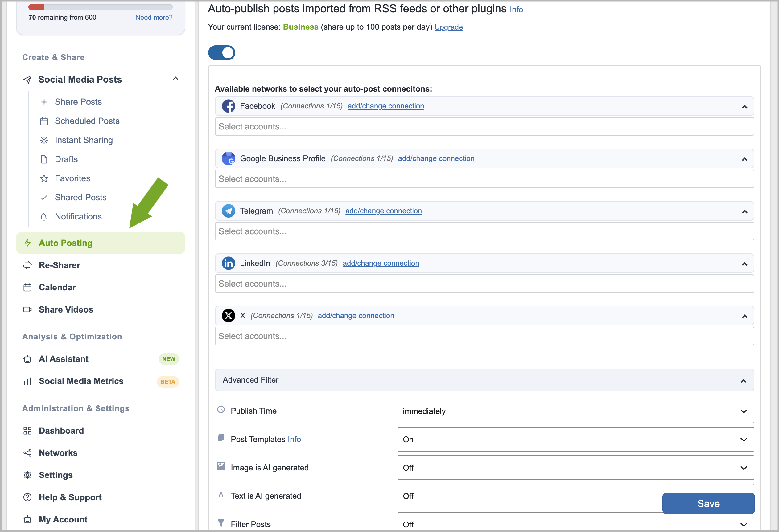Click the plus icon beside Share Posts
This screenshot has height=532, width=779.
tap(44, 102)
